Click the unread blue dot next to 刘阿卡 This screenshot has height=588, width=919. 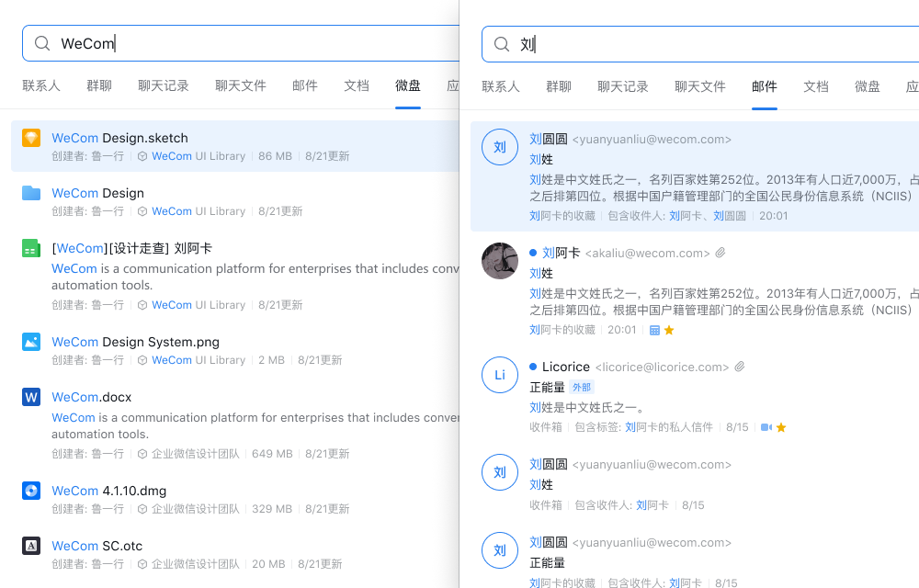tap(533, 253)
